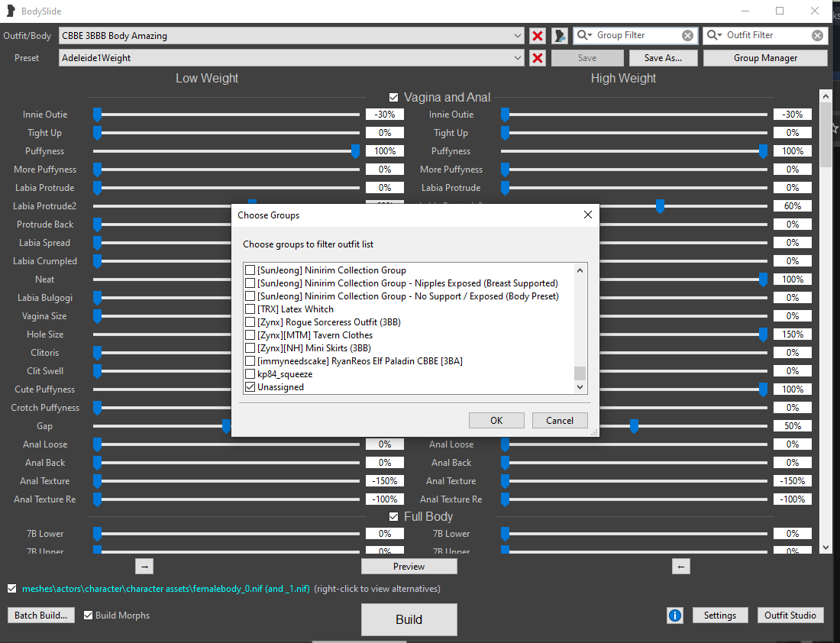
Task: Click high weight Neat value 100%
Action: pyautogui.click(x=793, y=279)
